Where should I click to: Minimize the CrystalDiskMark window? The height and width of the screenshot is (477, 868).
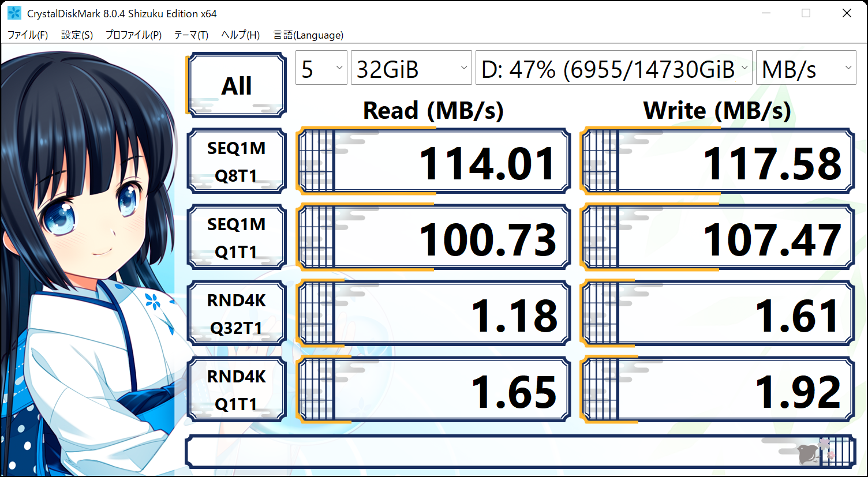coord(766,13)
